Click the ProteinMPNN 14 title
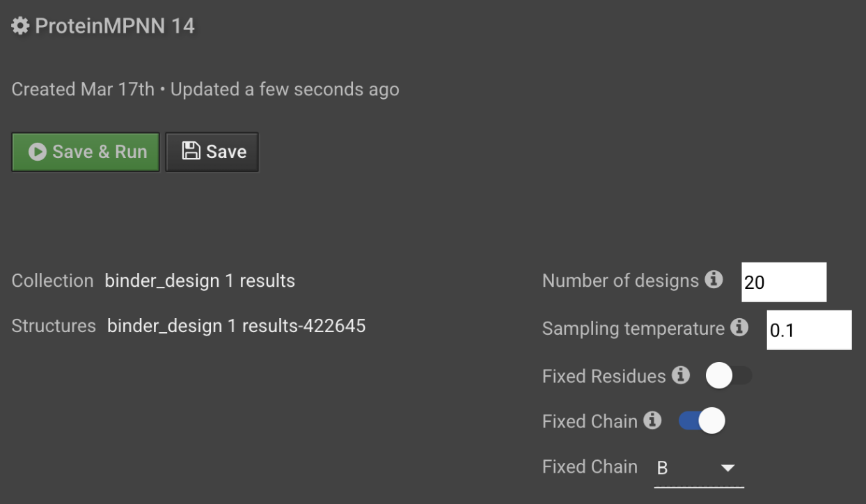Image resolution: width=866 pixels, height=504 pixels. (x=115, y=26)
